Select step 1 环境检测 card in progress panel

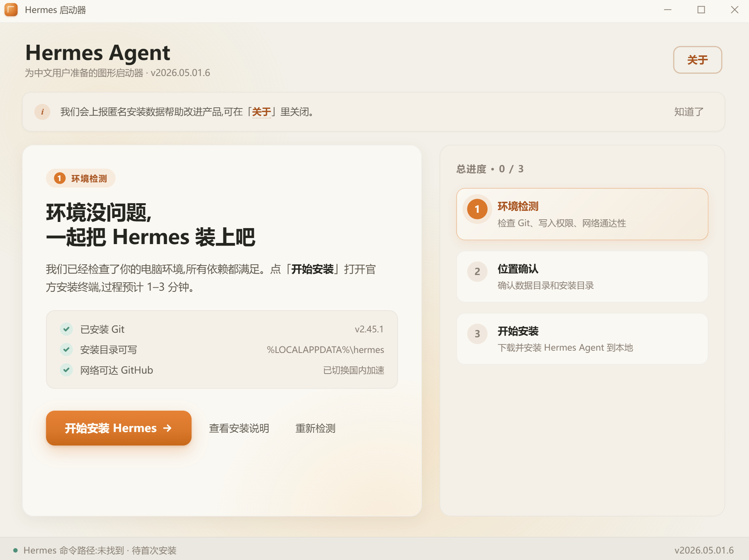pos(582,214)
